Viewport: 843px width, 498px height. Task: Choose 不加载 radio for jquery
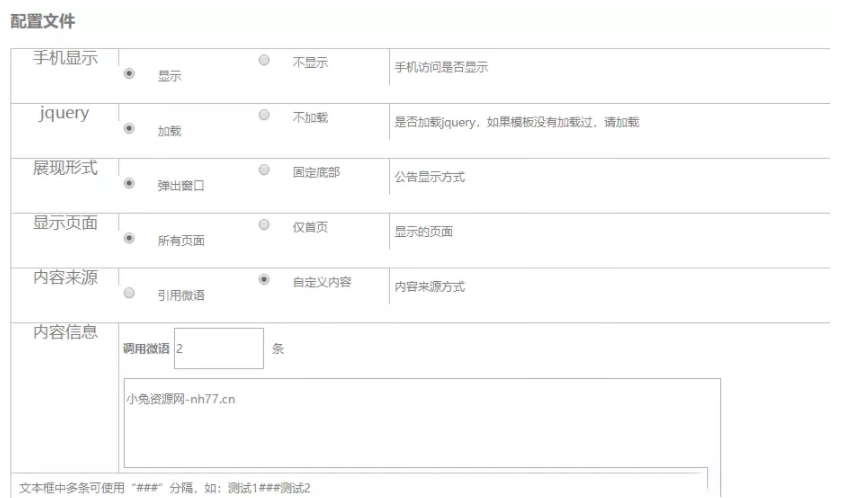click(264, 115)
